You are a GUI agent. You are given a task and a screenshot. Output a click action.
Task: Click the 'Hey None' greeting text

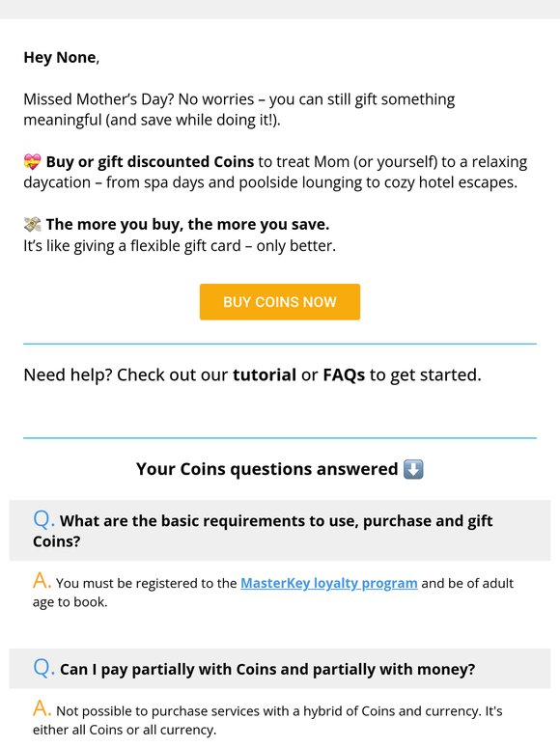[62, 58]
